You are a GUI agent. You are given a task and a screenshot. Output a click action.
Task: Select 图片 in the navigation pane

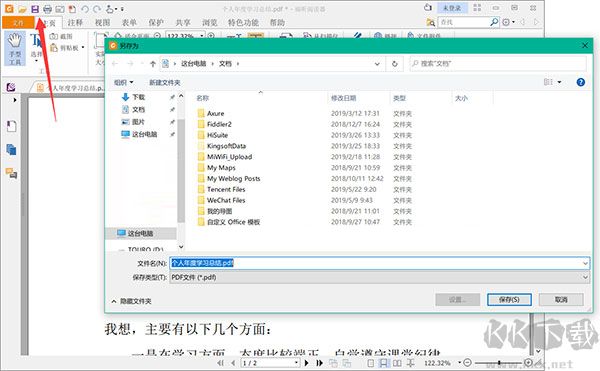(138, 122)
